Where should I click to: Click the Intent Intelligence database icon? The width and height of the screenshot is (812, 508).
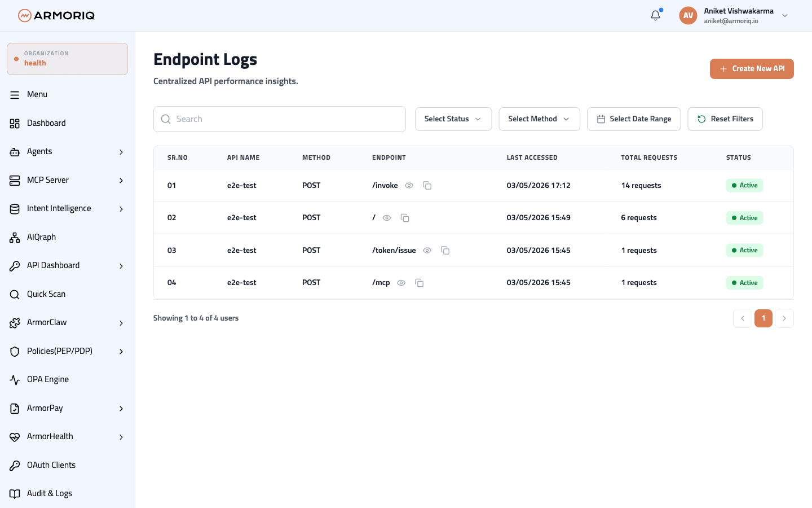(x=15, y=209)
